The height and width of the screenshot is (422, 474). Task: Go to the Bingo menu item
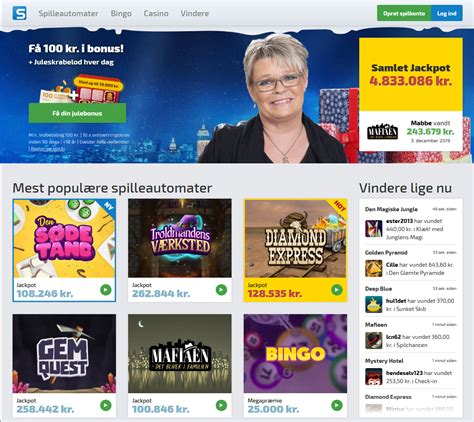coord(121,13)
